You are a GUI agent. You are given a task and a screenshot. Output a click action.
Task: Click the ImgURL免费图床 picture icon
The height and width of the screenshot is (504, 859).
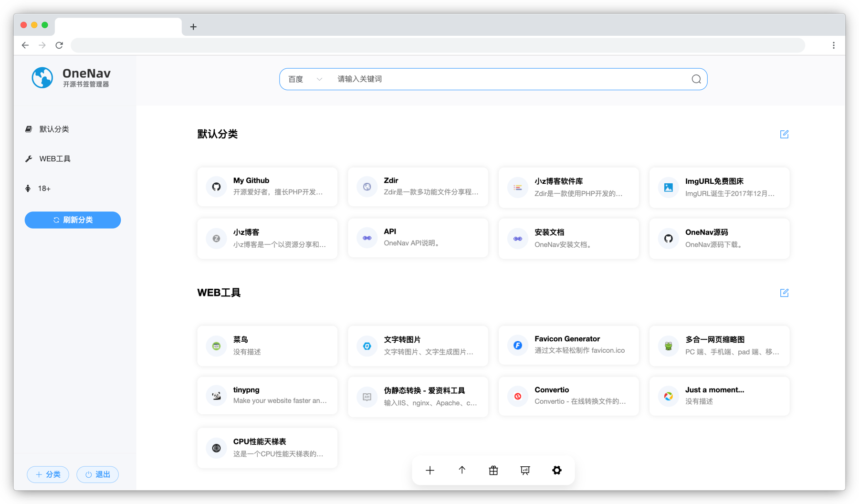click(669, 188)
